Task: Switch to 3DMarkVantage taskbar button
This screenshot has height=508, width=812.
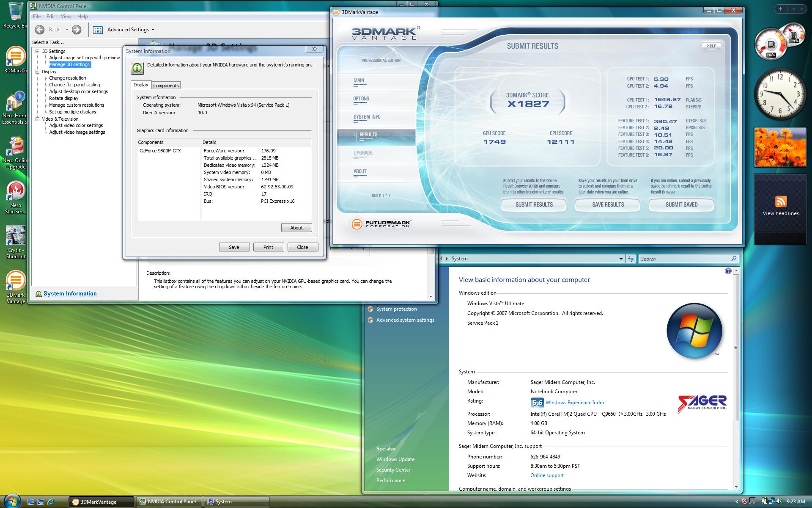Action: tap(101, 502)
